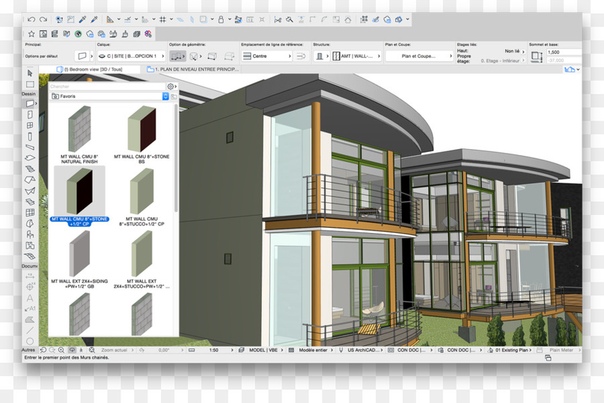Expand the Autres toolbox section
This screenshot has height=403, width=604.
(29, 350)
